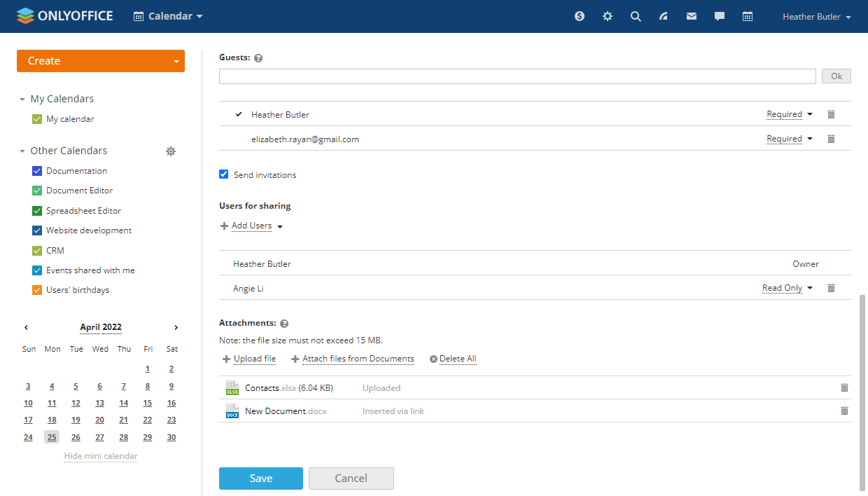The image size is (868, 496).
Task: Open portal settings gear icon
Action: [x=608, y=16]
